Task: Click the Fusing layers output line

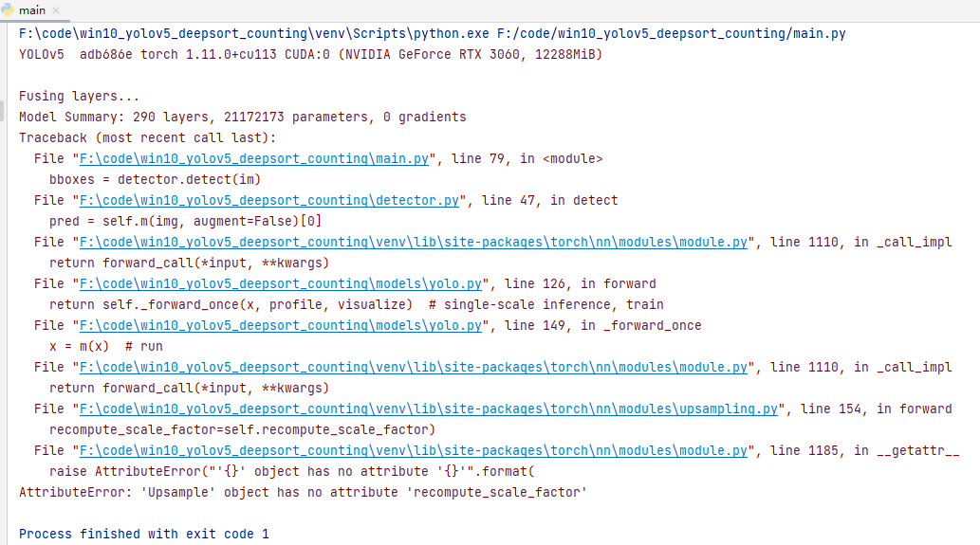Action: pyautogui.click(x=80, y=96)
